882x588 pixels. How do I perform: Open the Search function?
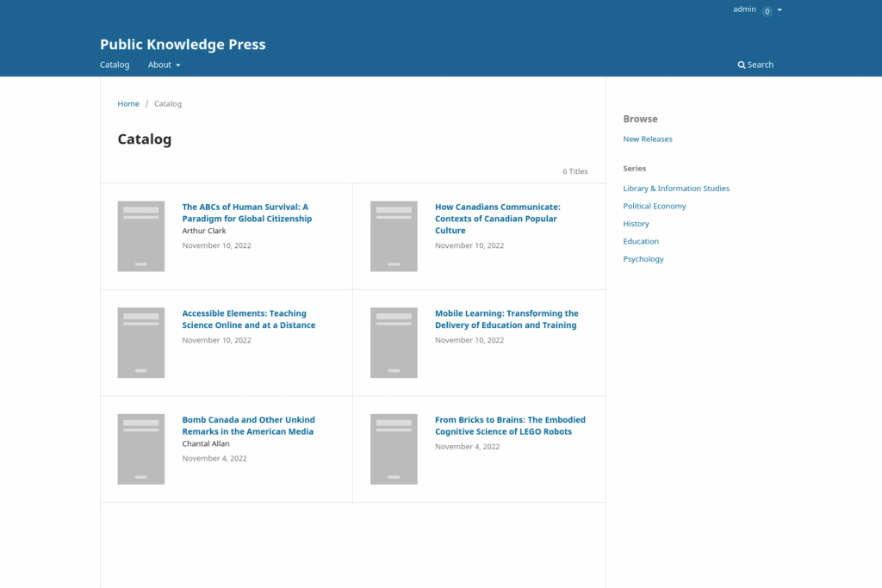(x=755, y=65)
